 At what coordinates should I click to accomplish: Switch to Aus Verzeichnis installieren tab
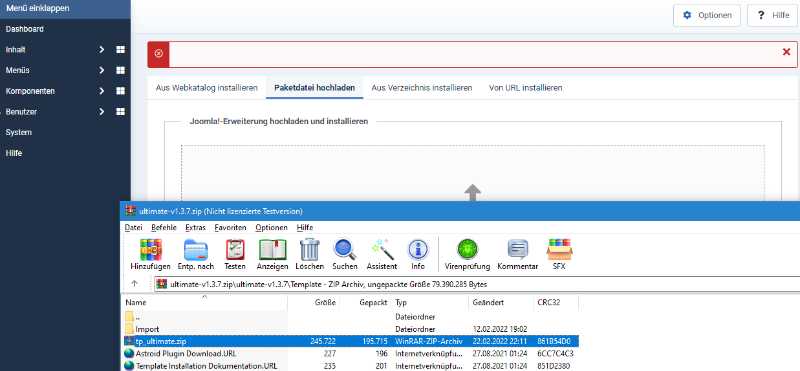(x=421, y=88)
